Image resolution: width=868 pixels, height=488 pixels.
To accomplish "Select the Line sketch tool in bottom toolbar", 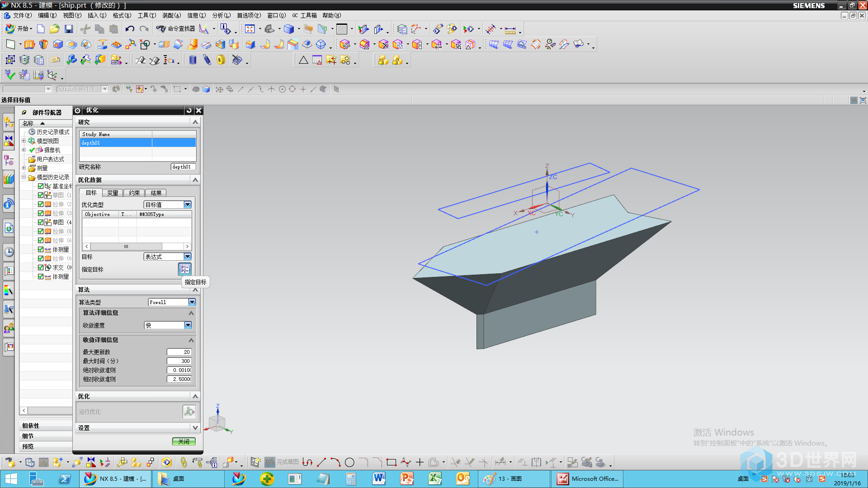I will (321, 462).
